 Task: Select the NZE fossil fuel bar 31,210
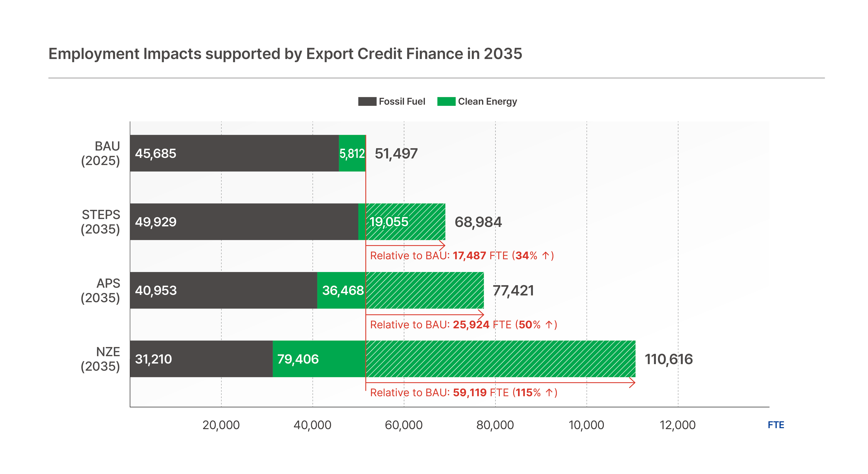tap(201, 359)
